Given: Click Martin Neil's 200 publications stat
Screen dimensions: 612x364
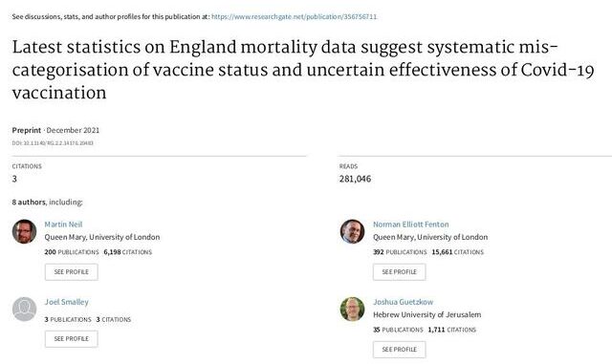Looking at the screenshot, I should 72,252.
